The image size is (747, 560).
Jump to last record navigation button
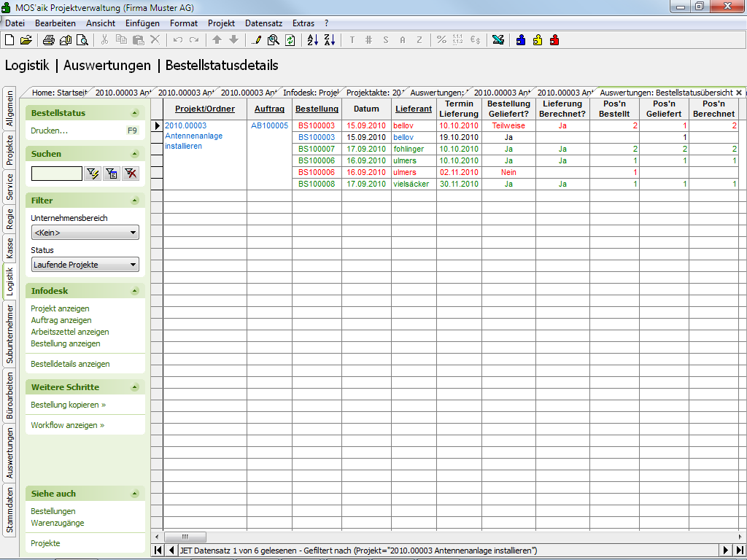click(x=740, y=551)
